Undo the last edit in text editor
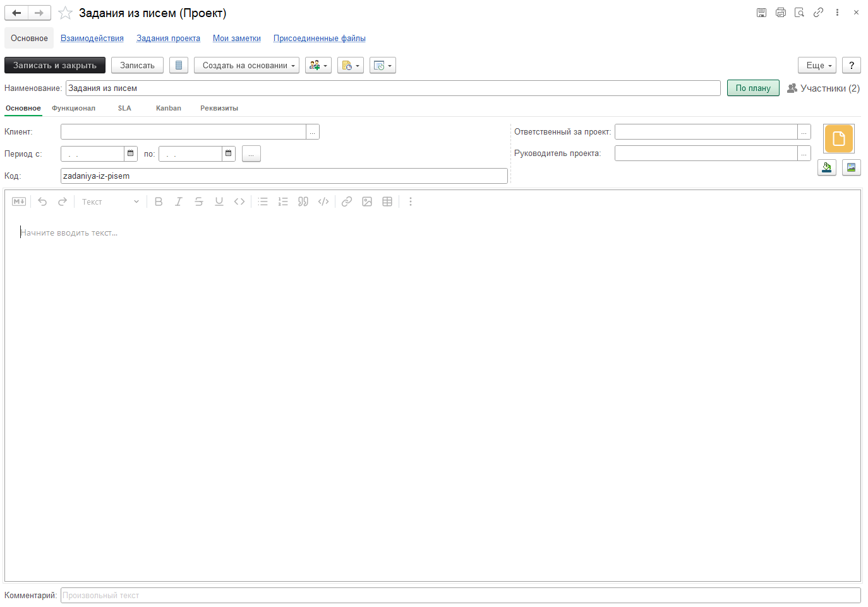Viewport: 868px width, 607px height. [x=42, y=201]
